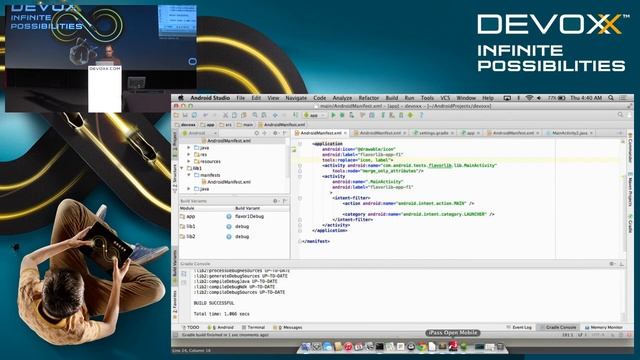Click the "Total time: 1.066 secs" console line

pos(221,314)
